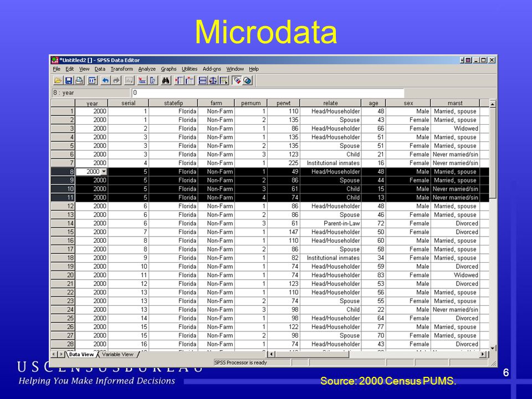
Task: Select the perwt column header
Action: click(x=283, y=103)
